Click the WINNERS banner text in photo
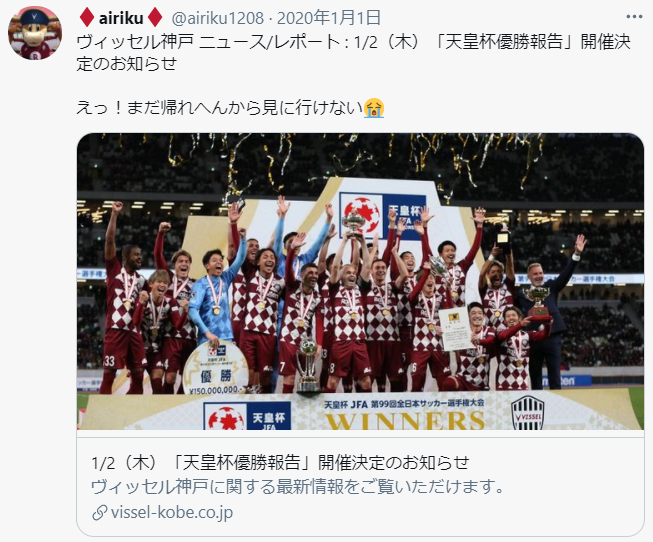Screen dimensions: 653x542 (405, 421)
